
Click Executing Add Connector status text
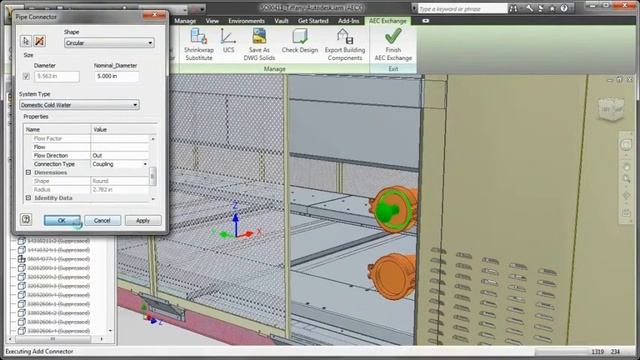tap(39, 351)
